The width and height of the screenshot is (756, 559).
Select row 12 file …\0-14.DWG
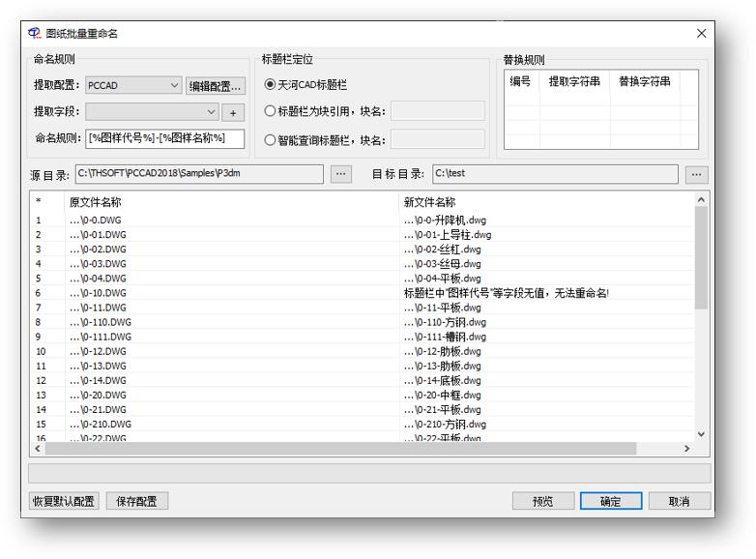98,380
